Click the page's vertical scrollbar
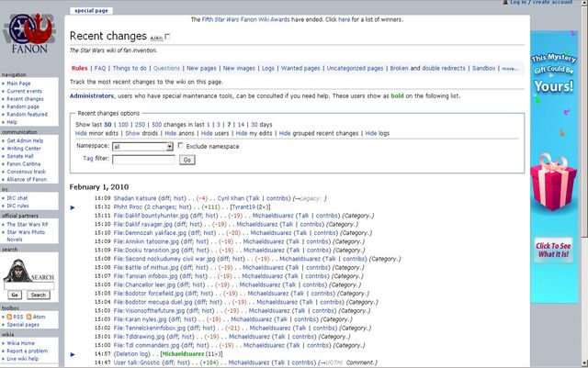 coord(584,184)
